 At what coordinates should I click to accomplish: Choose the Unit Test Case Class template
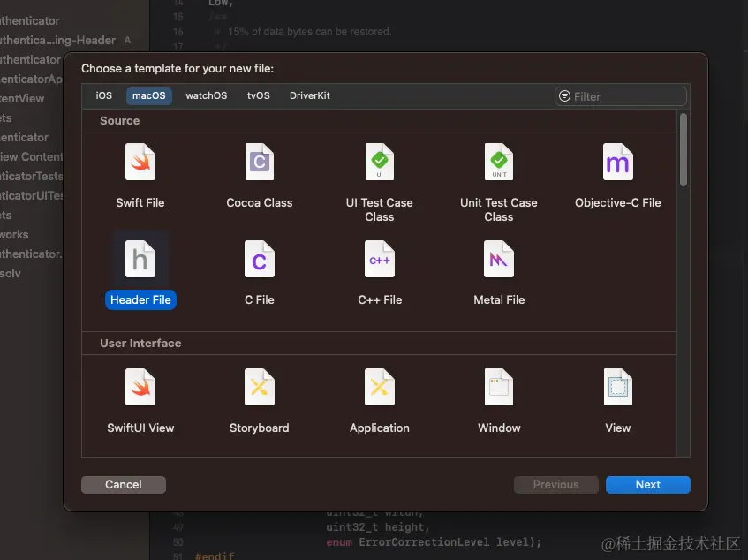[x=498, y=173]
